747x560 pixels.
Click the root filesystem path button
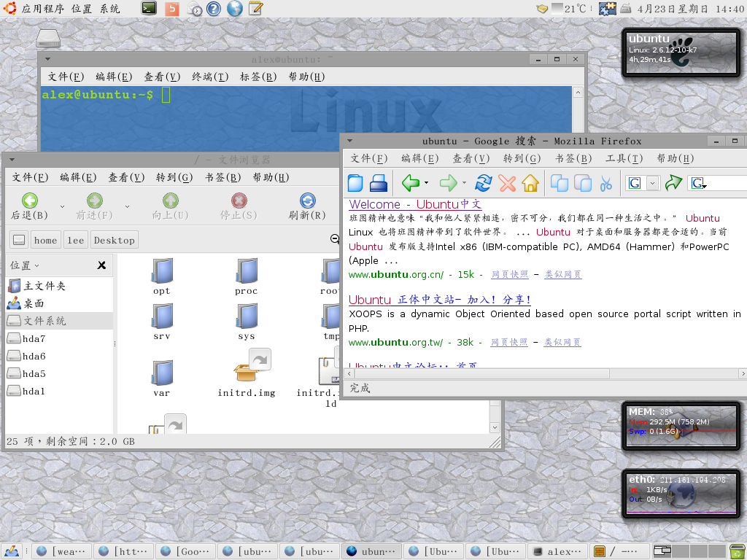tap(19, 240)
